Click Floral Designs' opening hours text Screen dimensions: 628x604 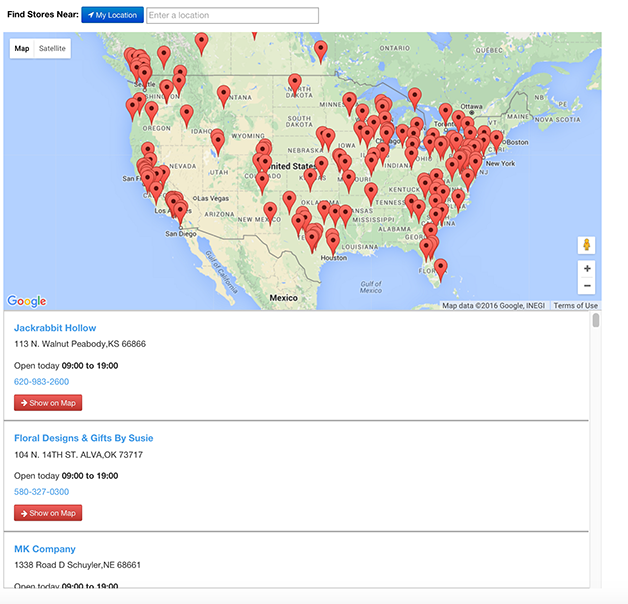[x=66, y=475]
